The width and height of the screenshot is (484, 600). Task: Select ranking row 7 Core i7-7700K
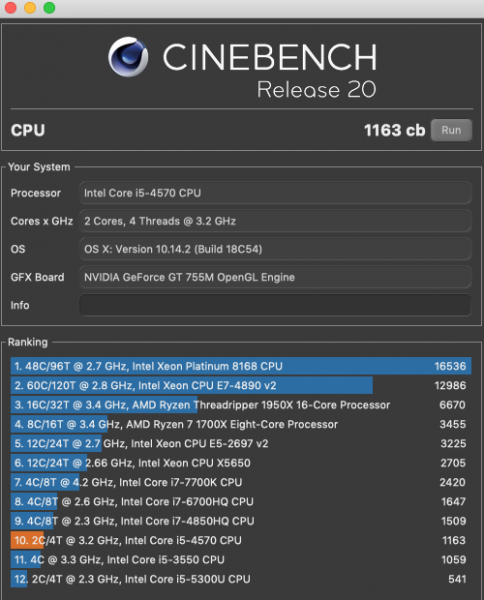[241, 482]
